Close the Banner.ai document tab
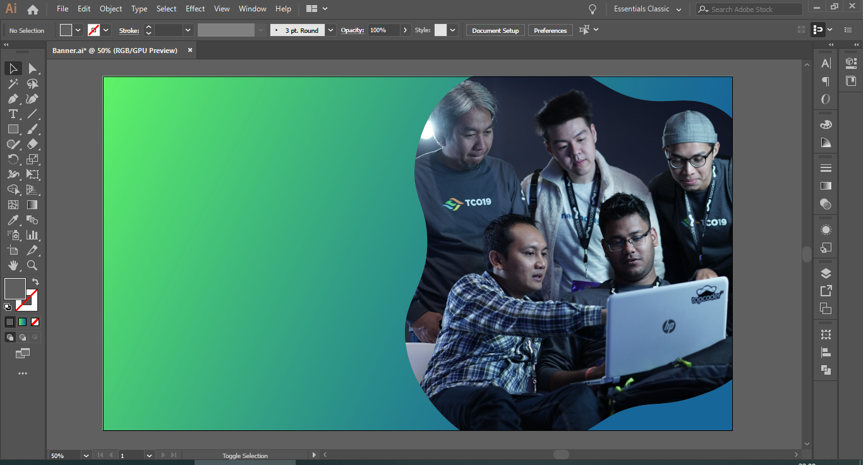The height and width of the screenshot is (465, 868). point(190,50)
